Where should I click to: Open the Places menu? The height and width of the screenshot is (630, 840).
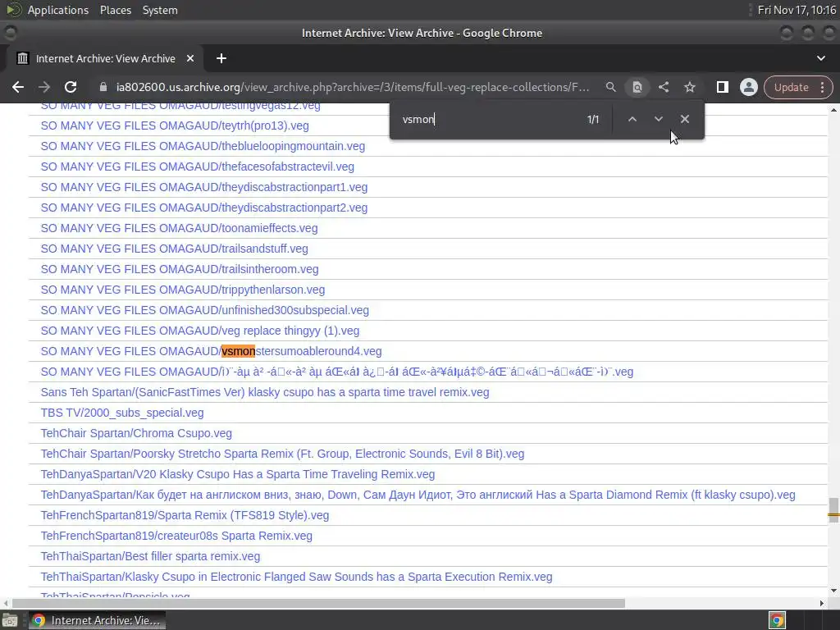click(115, 10)
